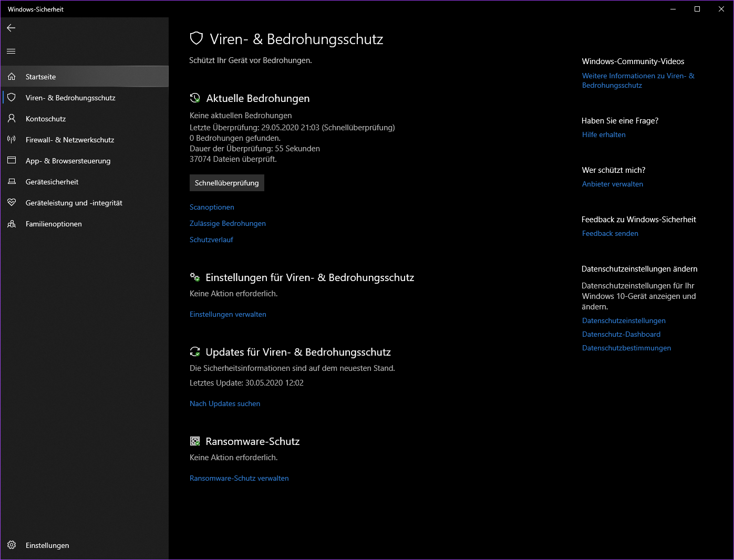
Task: Click the Aktuelle Bedrohungen heading
Action: coord(258,98)
